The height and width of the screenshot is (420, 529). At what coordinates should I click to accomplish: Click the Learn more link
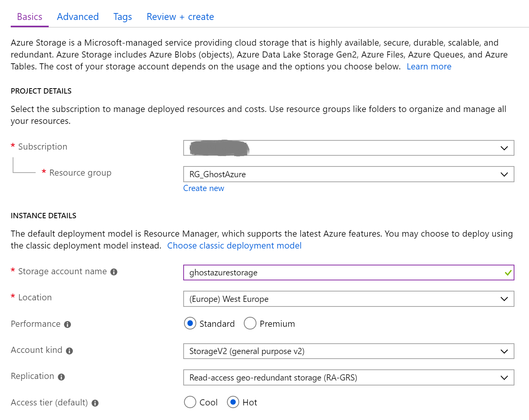click(429, 67)
